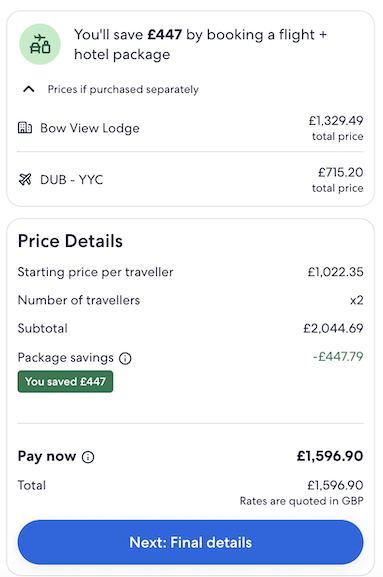This screenshot has height=577, width=383.
Task: Click the green -£447.79 savings amount
Action: (338, 356)
